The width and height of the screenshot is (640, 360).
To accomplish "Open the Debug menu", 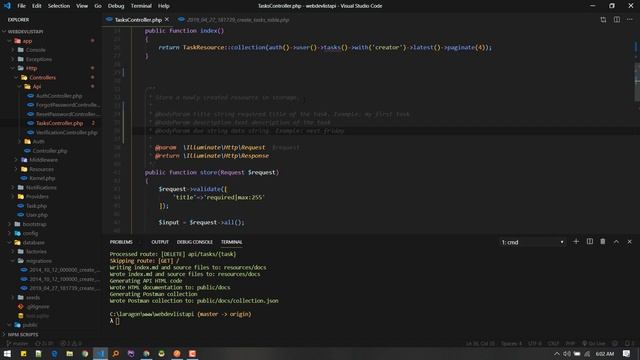I will (116, 6).
